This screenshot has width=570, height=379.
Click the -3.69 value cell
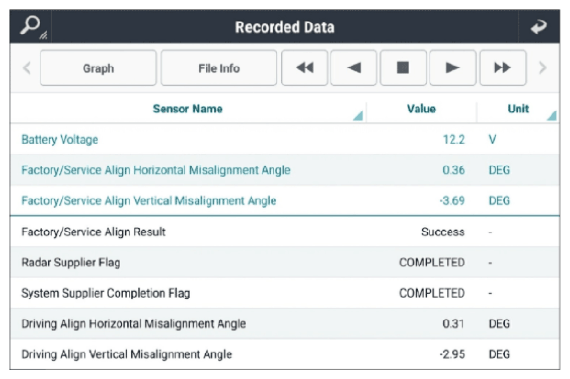[452, 201]
